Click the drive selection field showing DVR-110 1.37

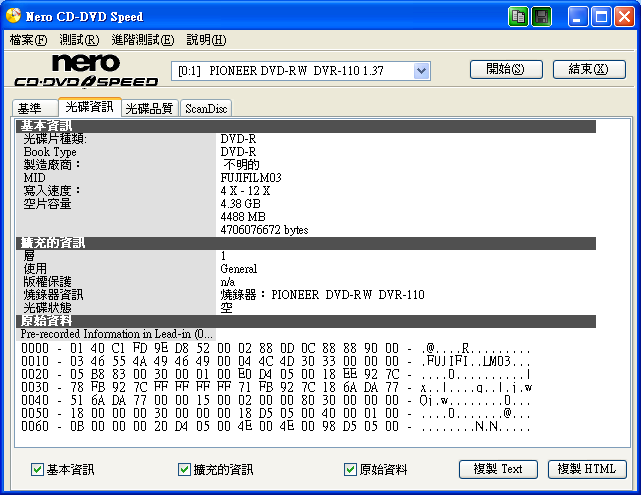coord(301,71)
